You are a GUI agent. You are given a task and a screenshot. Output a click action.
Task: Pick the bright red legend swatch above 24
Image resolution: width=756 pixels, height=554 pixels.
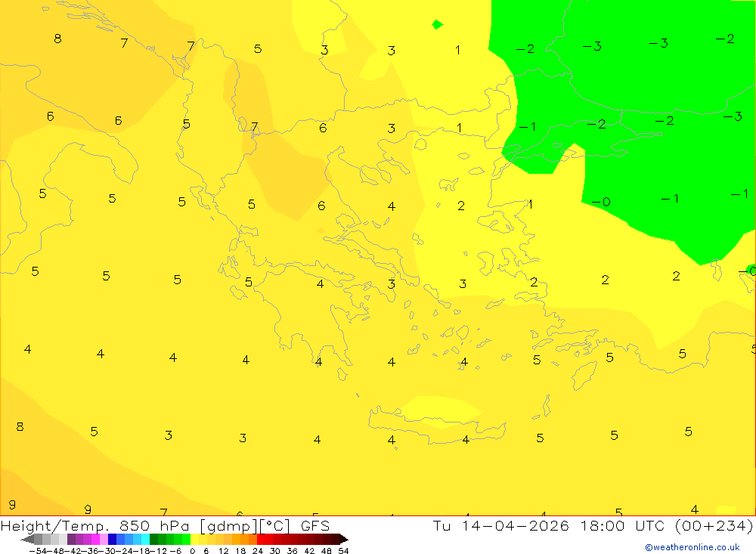point(261,539)
